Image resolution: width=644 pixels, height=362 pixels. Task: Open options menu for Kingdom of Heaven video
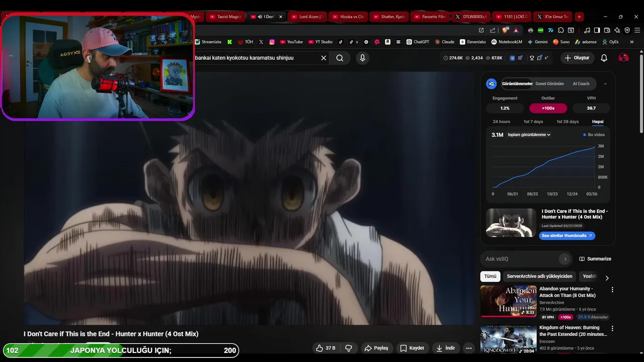click(x=612, y=328)
